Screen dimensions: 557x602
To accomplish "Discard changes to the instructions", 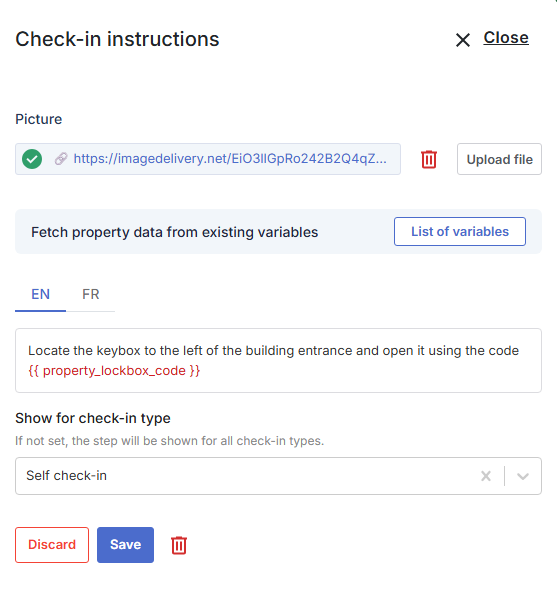I will 52,545.
